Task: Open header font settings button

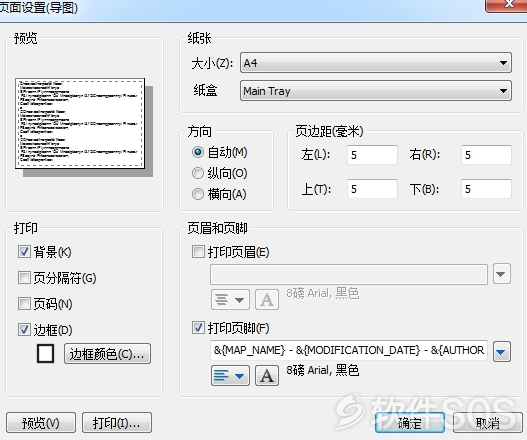Action: pos(267,299)
